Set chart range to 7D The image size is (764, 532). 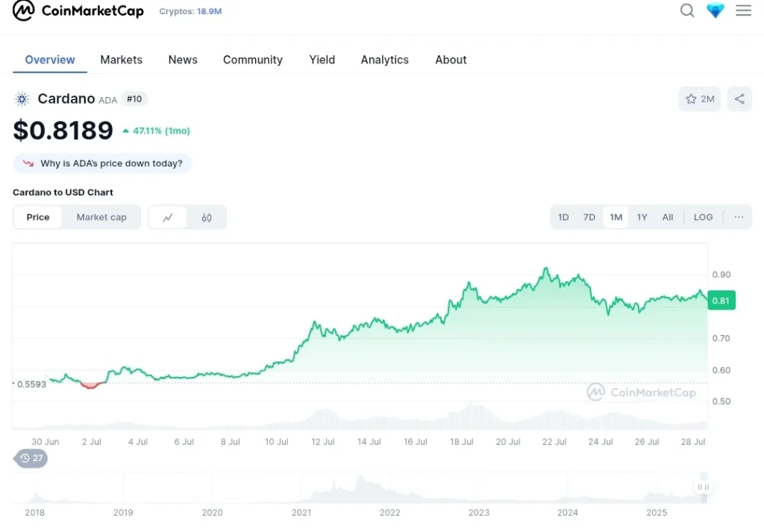point(589,217)
